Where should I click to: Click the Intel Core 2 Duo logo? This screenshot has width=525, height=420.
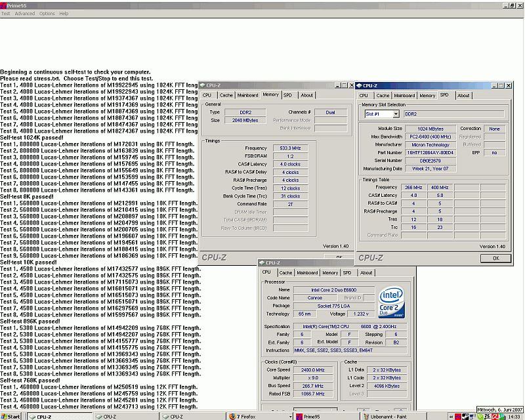point(391,302)
